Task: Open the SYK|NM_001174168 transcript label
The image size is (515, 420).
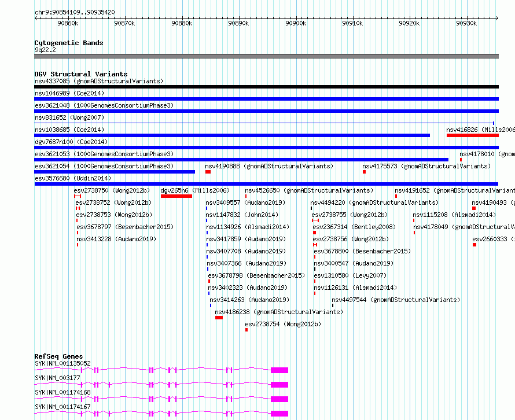Action: coord(62,392)
